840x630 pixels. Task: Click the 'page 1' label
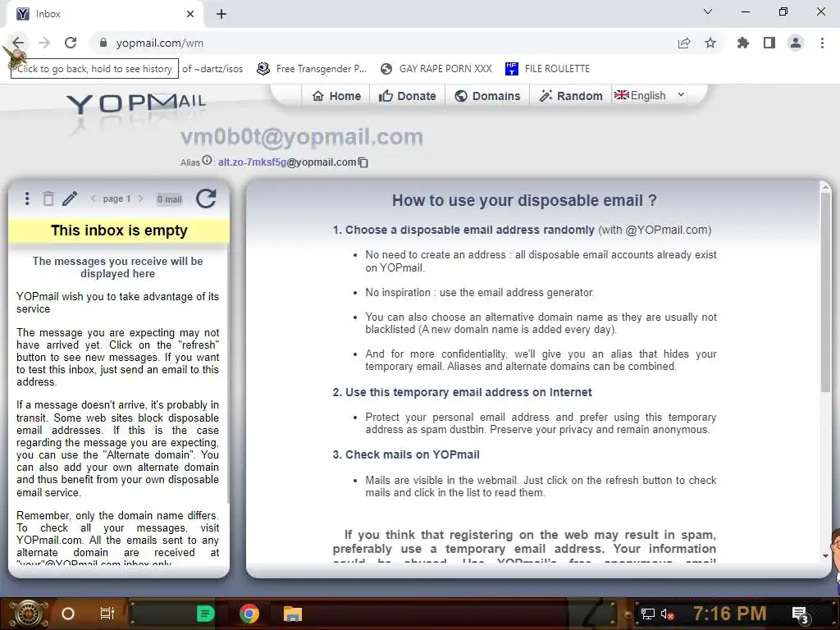[x=116, y=199]
